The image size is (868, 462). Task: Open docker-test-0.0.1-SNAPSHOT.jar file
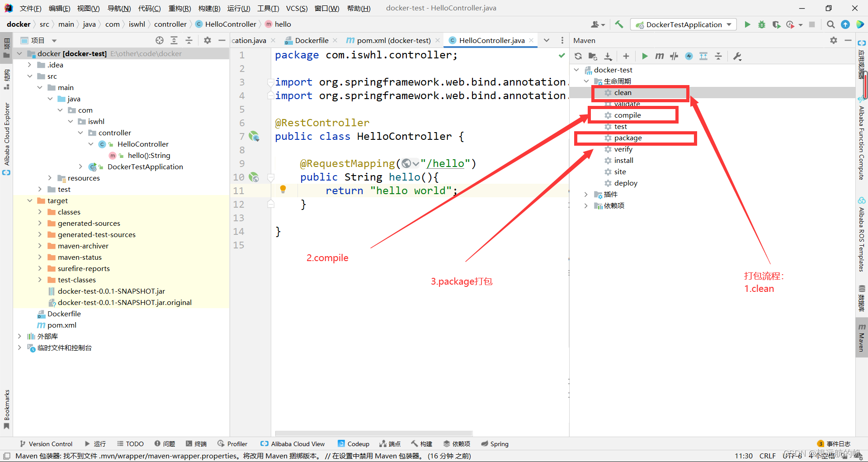click(111, 291)
